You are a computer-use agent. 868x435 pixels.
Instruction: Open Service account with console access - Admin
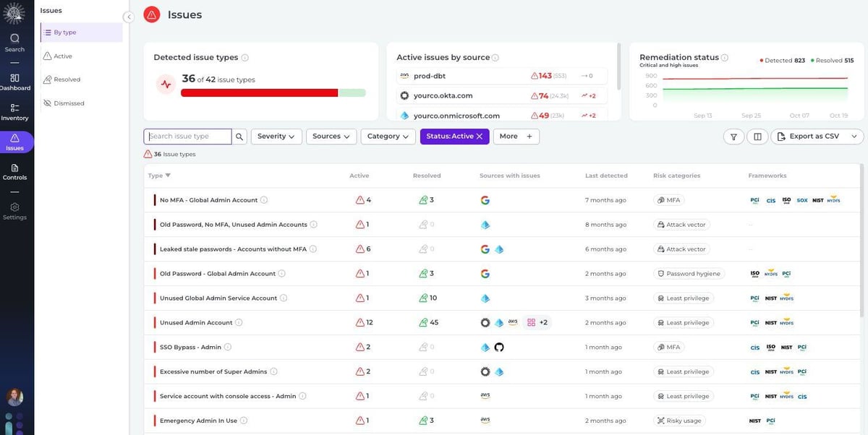[228, 396]
